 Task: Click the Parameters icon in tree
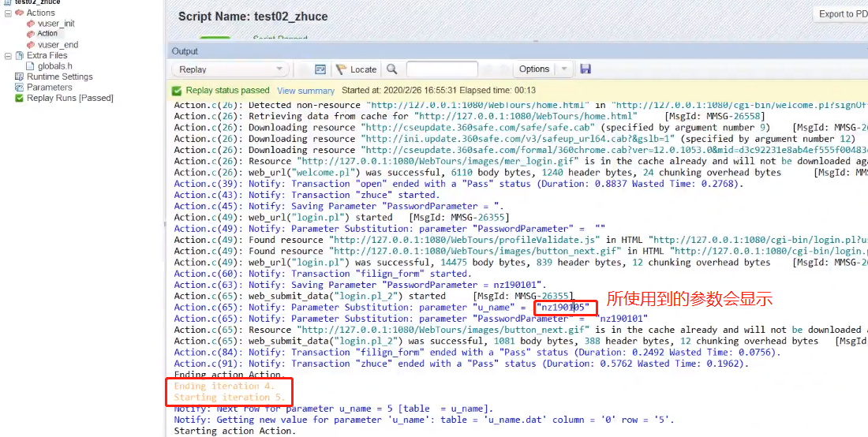20,88
